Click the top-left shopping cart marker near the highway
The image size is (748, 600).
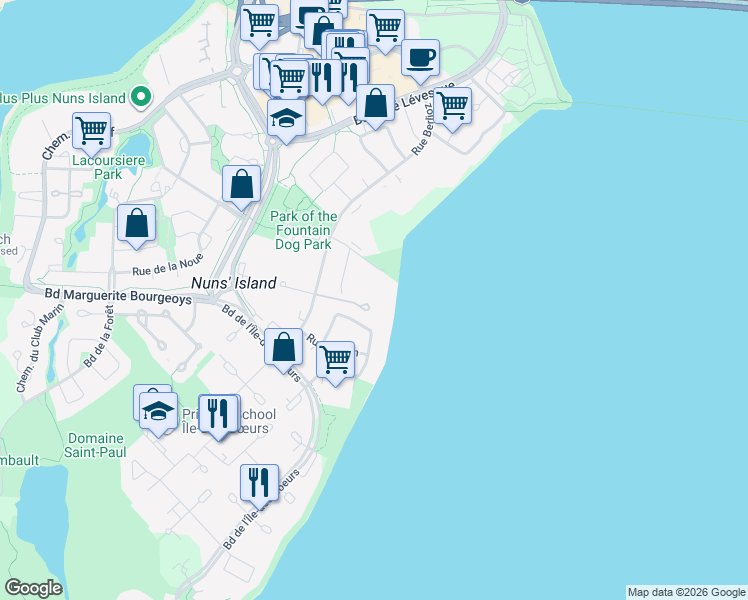(260, 23)
